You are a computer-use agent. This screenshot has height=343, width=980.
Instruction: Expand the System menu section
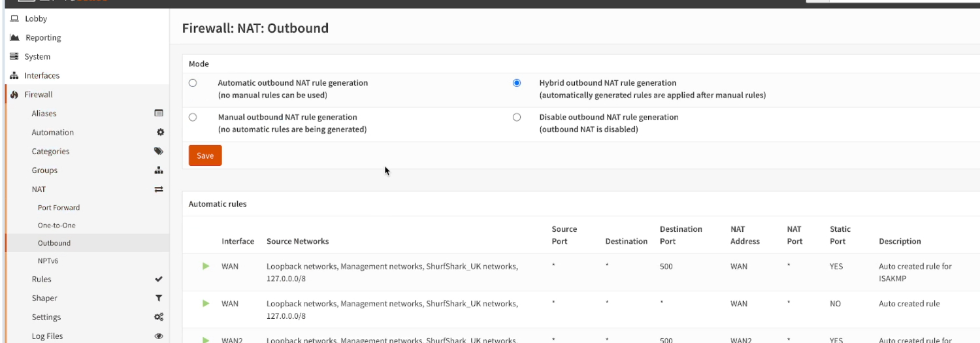pos(37,57)
